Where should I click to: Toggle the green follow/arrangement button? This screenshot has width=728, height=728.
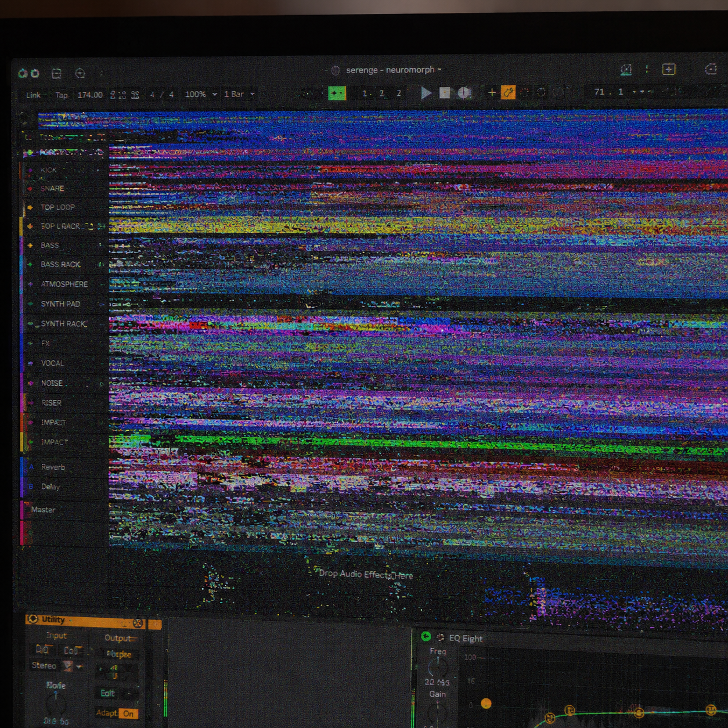click(337, 93)
